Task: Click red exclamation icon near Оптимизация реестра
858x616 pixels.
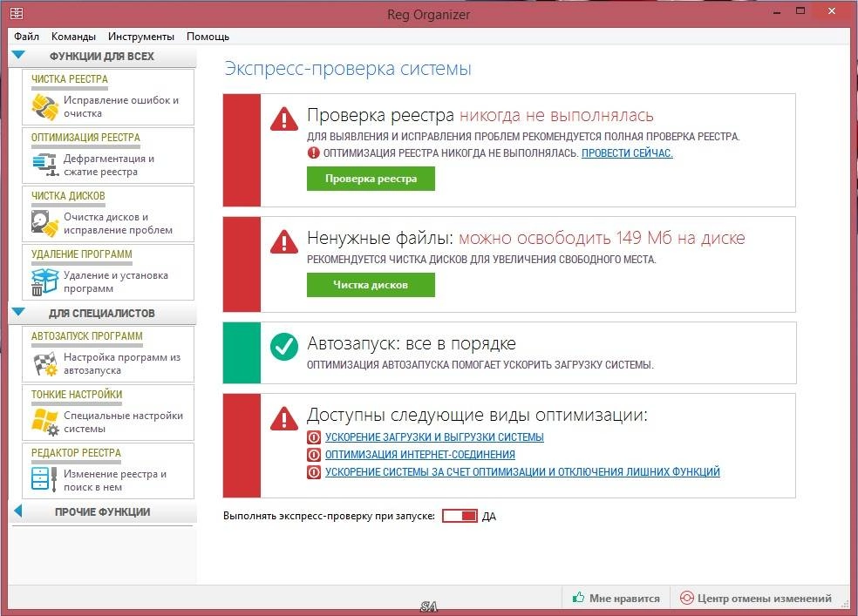Action: (313, 153)
